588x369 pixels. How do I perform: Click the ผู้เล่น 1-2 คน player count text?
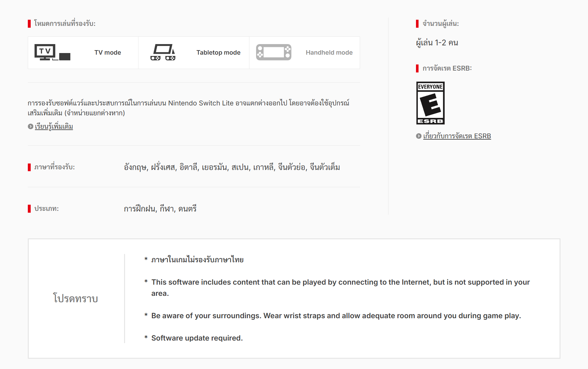(437, 43)
